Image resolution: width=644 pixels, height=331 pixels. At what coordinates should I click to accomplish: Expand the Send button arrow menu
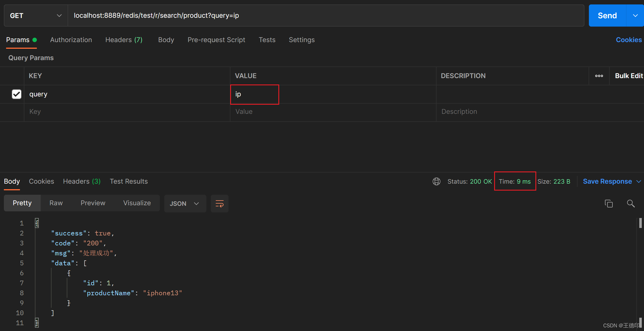coord(635,16)
